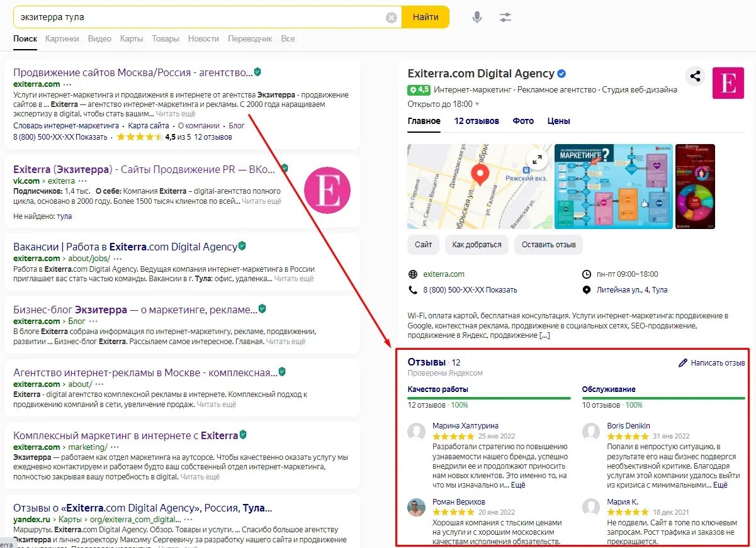The width and height of the screenshot is (756, 548).
Task: Expand first result snippet via Читать ещё
Action: [176, 115]
